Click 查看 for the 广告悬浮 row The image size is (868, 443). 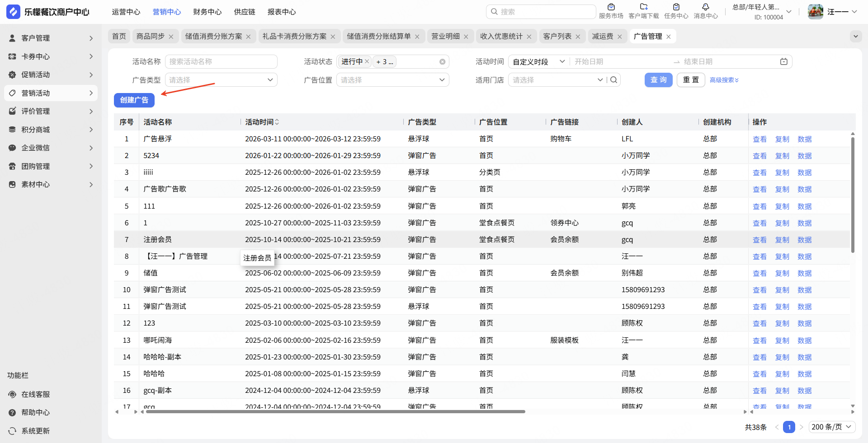coord(759,139)
